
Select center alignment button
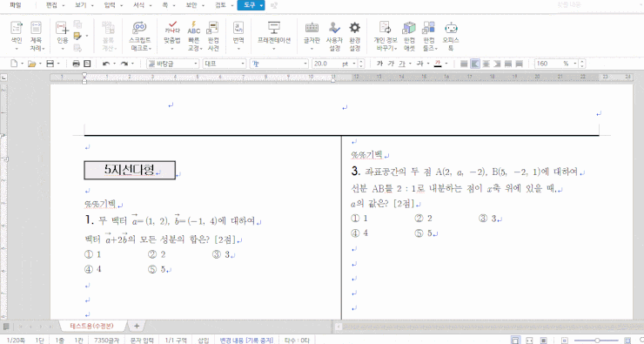click(x=486, y=64)
